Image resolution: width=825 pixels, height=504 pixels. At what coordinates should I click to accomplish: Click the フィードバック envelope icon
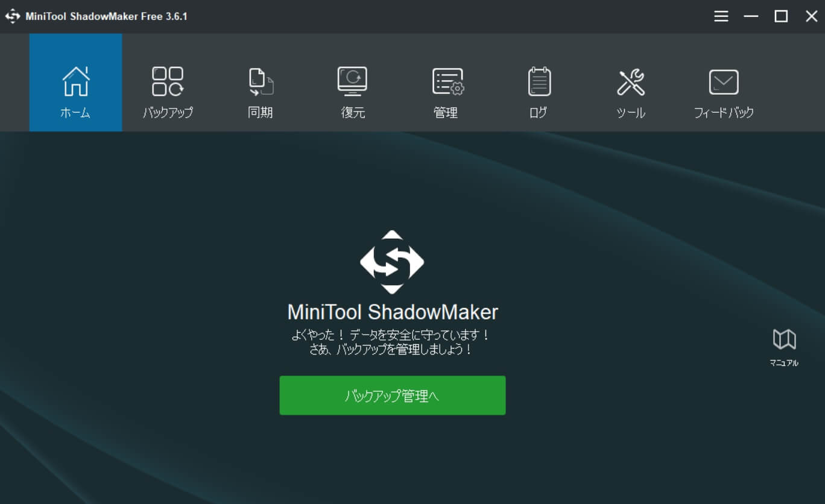723,82
